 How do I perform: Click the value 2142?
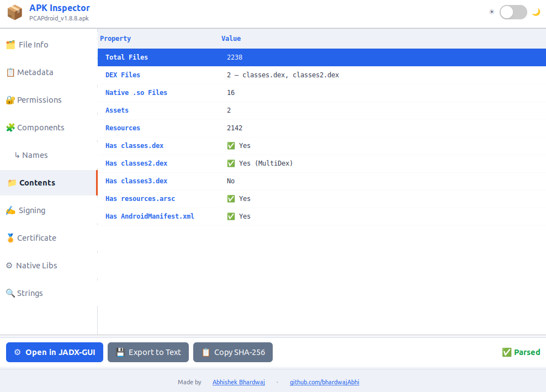[x=235, y=128]
